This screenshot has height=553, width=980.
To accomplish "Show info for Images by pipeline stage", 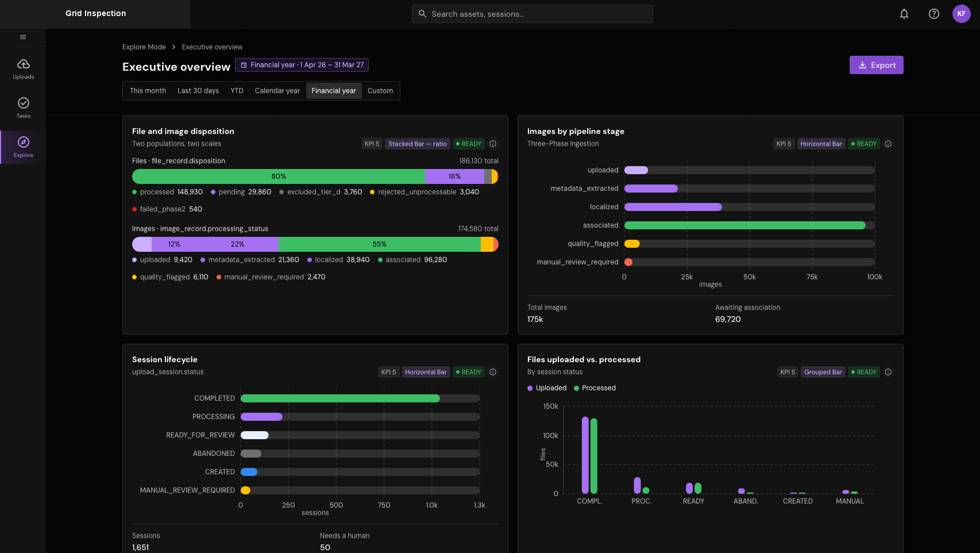I will [x=888, y=144].
